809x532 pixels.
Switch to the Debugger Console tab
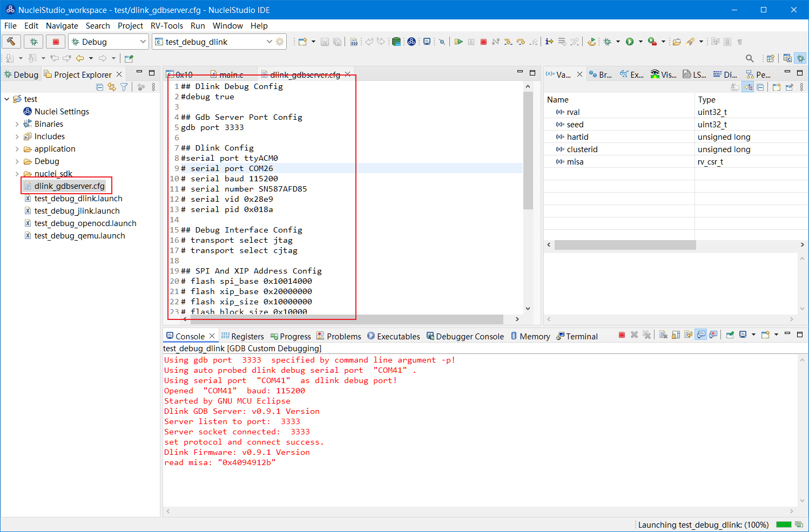point(465,336)
